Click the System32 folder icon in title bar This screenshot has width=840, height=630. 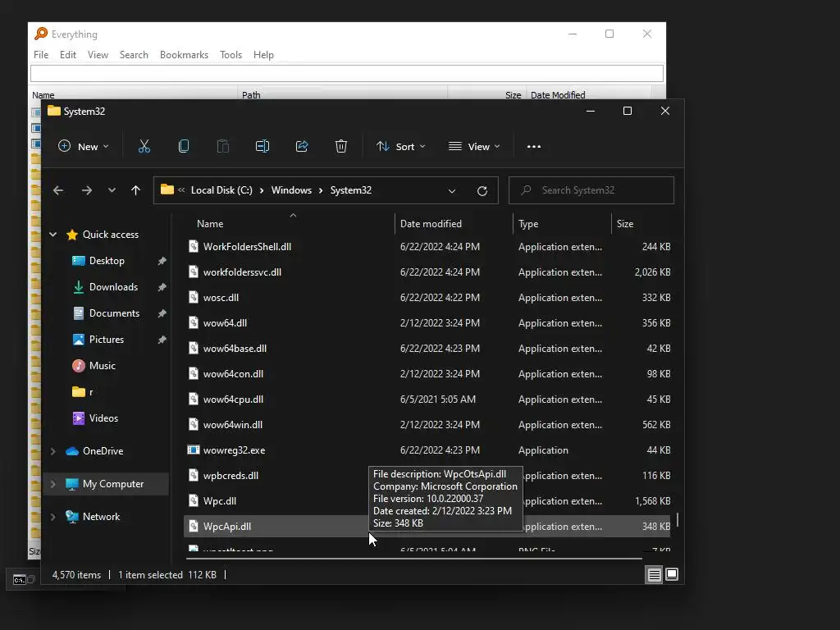coord(53,111)
